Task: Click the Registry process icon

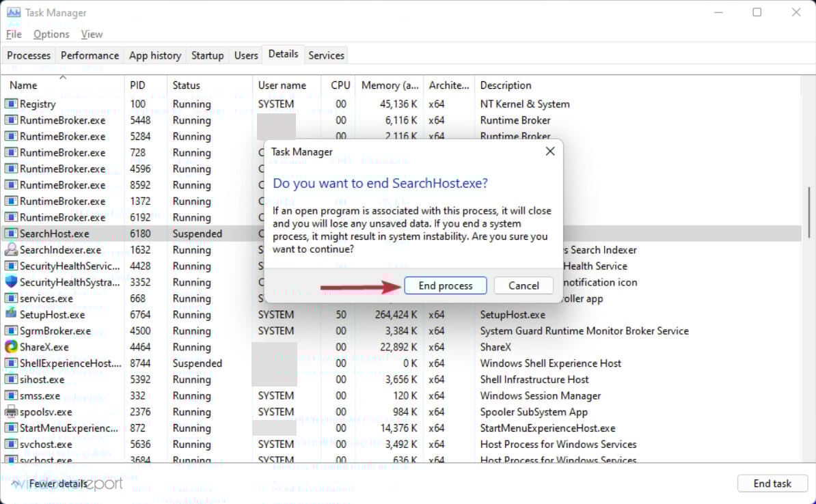Action: (x=10, y=104)
